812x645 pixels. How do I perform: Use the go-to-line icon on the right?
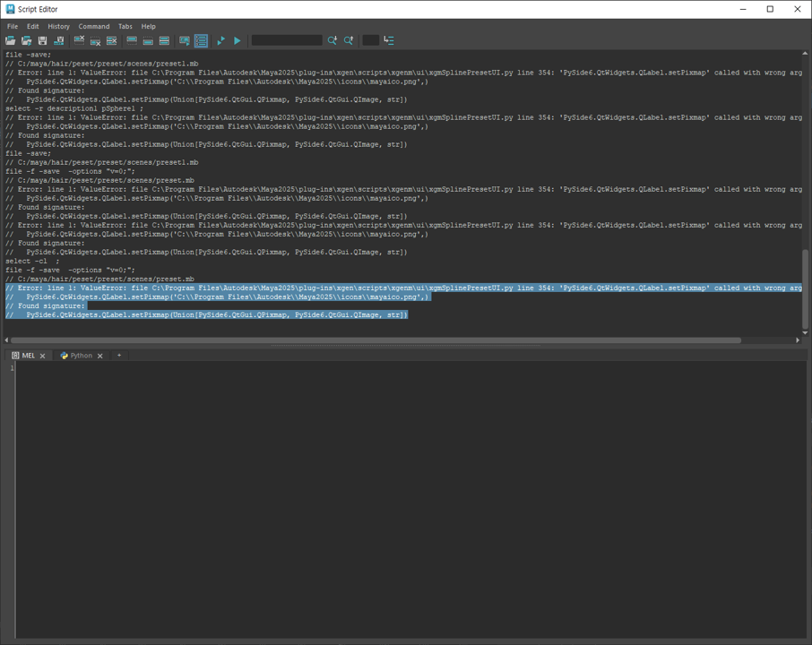point(387,40)
